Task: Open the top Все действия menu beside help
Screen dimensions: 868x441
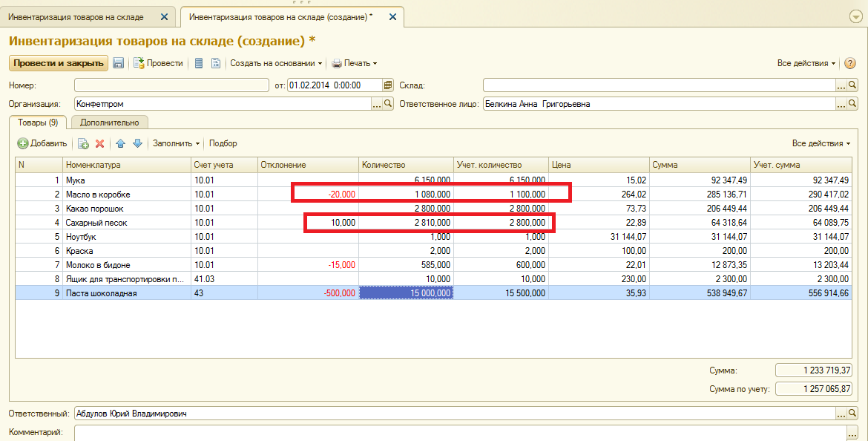Action: 806,63
